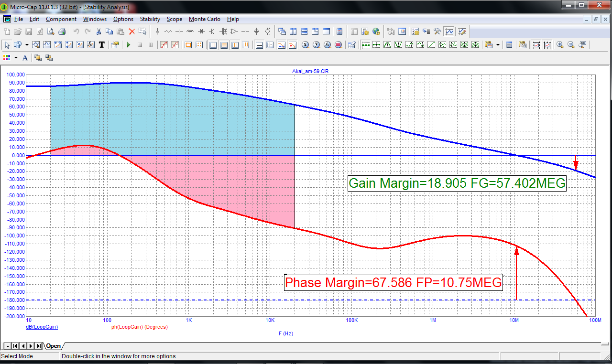
Task: Open the Monte Carlo menu
Action: click(x=205, y=19)
